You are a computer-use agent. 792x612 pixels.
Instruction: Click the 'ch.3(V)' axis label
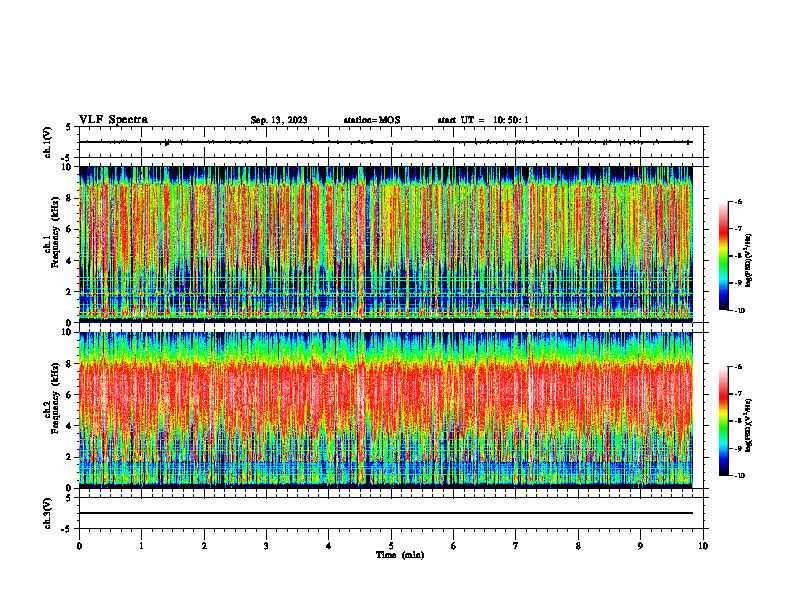pyautogui.click(x=47, y=513)
